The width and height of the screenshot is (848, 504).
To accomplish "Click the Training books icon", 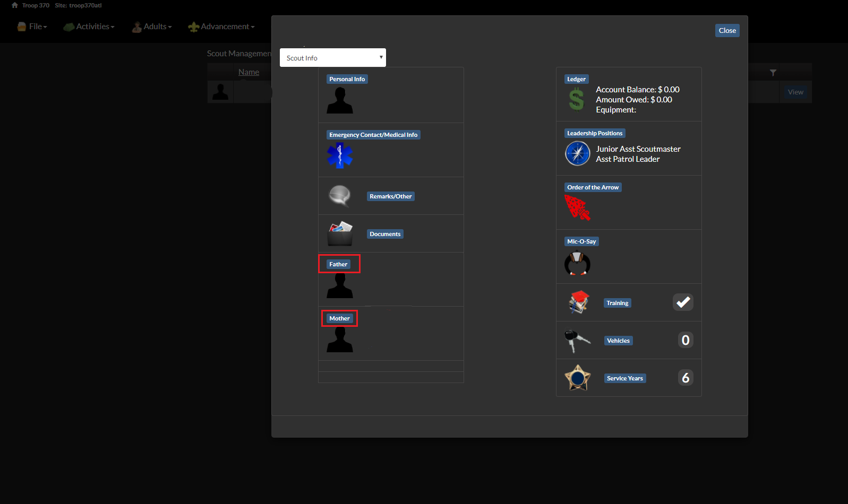I will click(579, 302).
